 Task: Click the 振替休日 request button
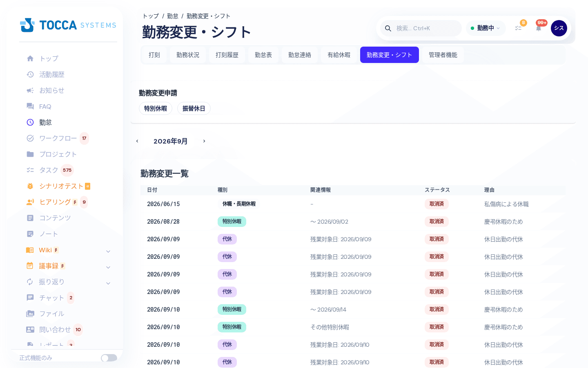194,108
